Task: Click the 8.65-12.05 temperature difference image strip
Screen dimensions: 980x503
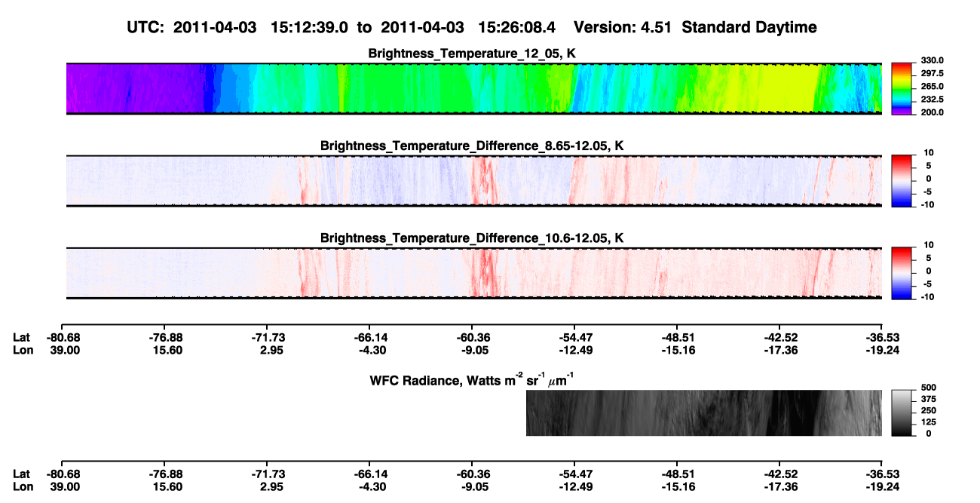Action: point(474,180)
